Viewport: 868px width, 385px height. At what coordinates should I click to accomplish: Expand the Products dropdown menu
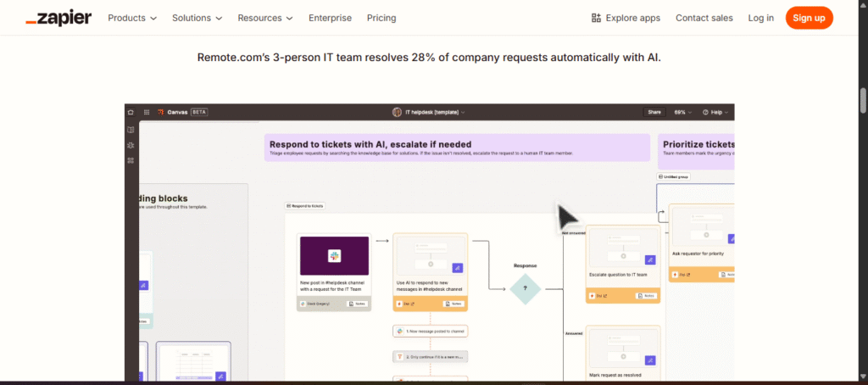132,18
